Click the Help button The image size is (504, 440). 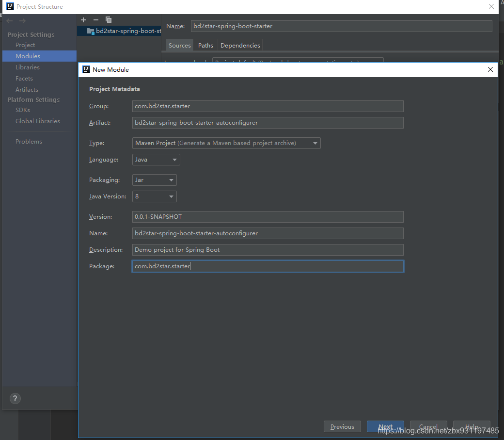(x=472, y=426)
